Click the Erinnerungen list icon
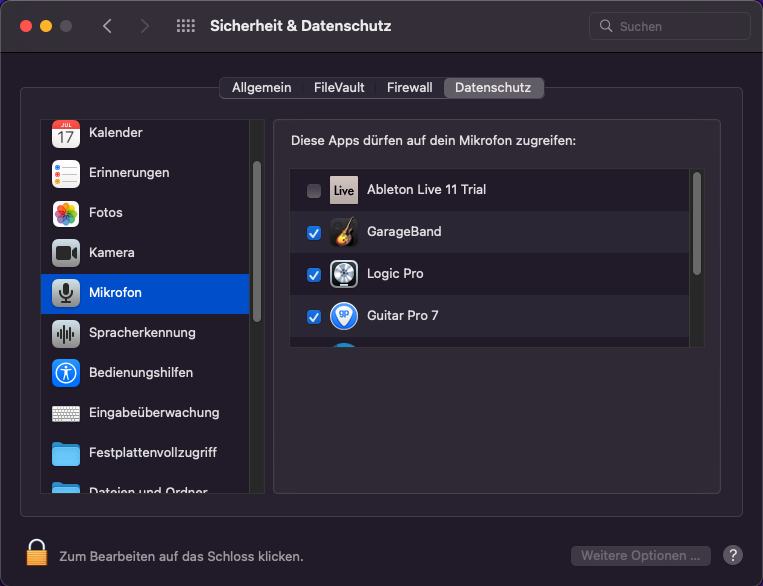Screen dimensions: 763x586 click(66, 173)
